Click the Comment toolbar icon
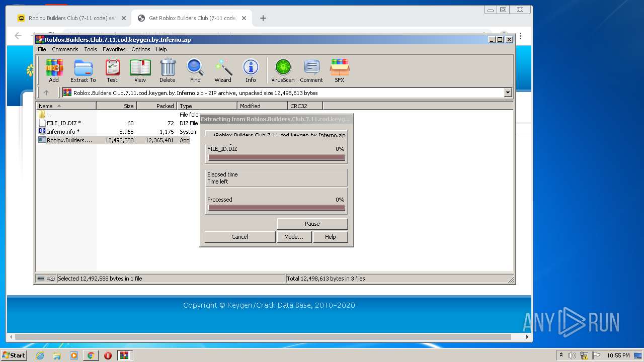Viewport: 644px width, 362px height. 311,70
